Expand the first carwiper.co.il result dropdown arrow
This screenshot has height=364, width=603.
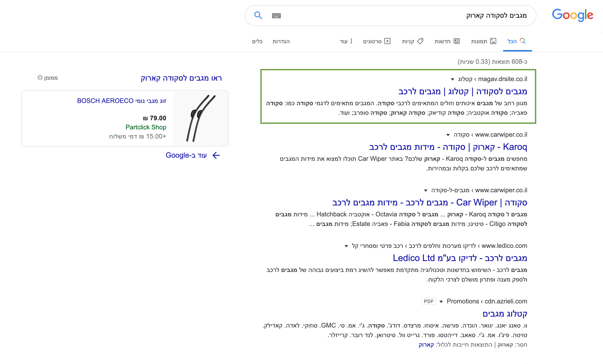click(448, 135)
